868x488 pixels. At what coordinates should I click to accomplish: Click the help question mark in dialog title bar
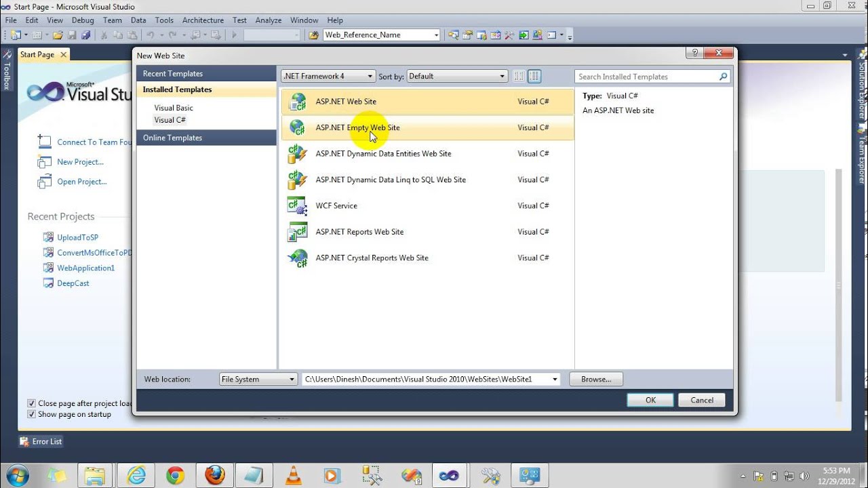[x=694, y=53]
